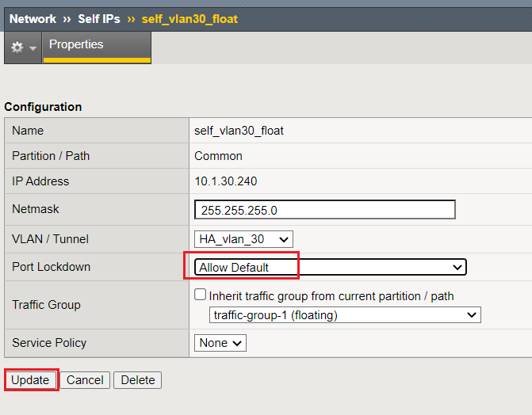532x415 pixels.
Task: Click the Service Policy row label
Action: pos(49,343)
